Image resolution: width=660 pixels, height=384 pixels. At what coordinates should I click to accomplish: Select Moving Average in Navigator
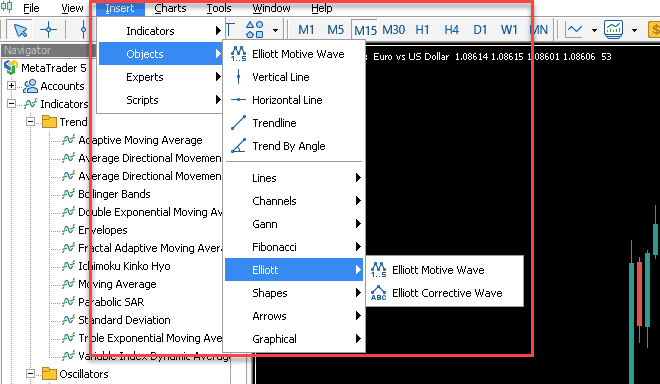pyautogui.click(x=117, y=284)
